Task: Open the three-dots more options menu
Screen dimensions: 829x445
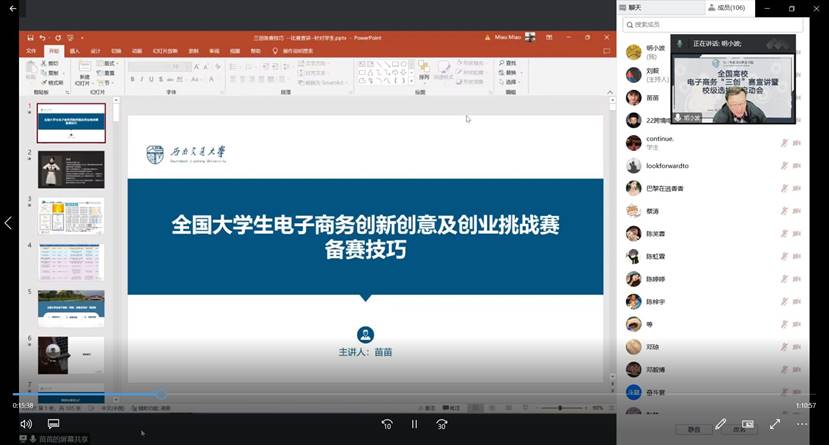Action: [x=802, y=424]
